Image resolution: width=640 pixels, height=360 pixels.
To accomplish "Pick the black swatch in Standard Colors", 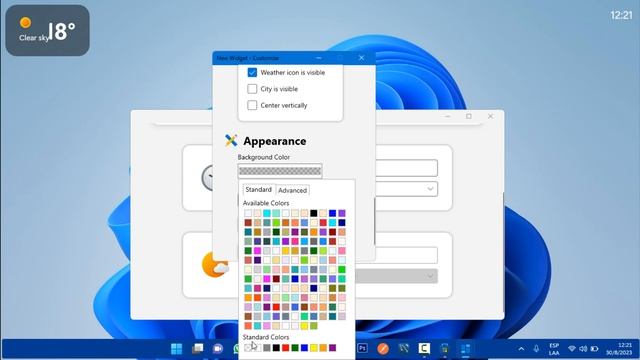I will 276,348.
